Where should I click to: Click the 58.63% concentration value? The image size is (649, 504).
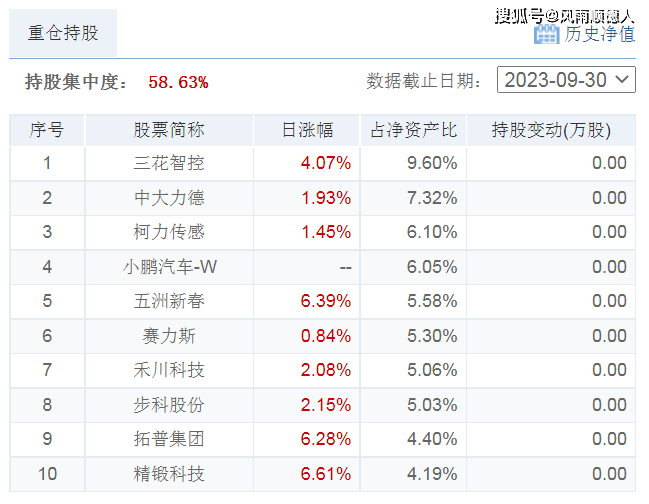coord(178,82)
